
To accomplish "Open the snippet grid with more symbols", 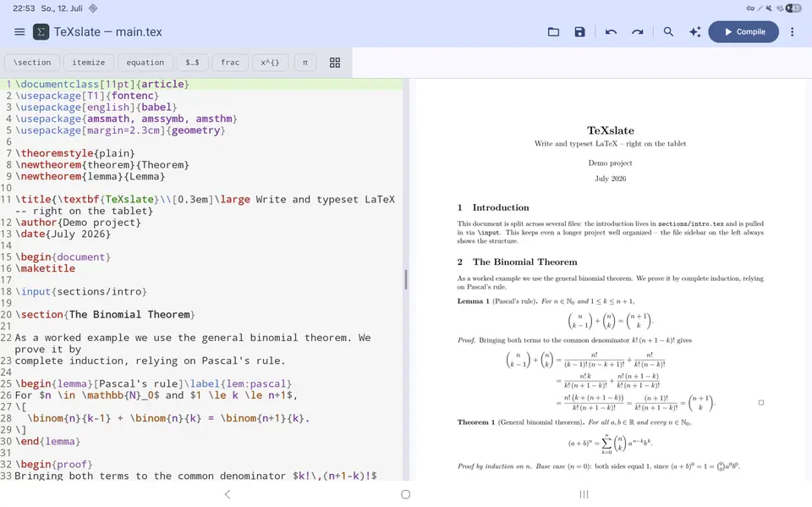I will pyautogui.click(x=335, y=62).
